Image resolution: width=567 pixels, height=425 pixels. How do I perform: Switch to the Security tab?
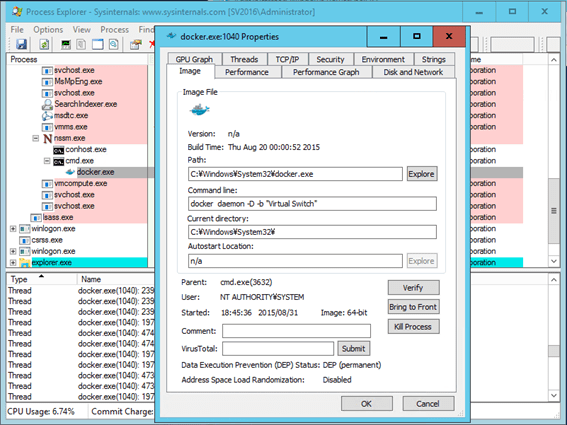click(x=330, y=59)
